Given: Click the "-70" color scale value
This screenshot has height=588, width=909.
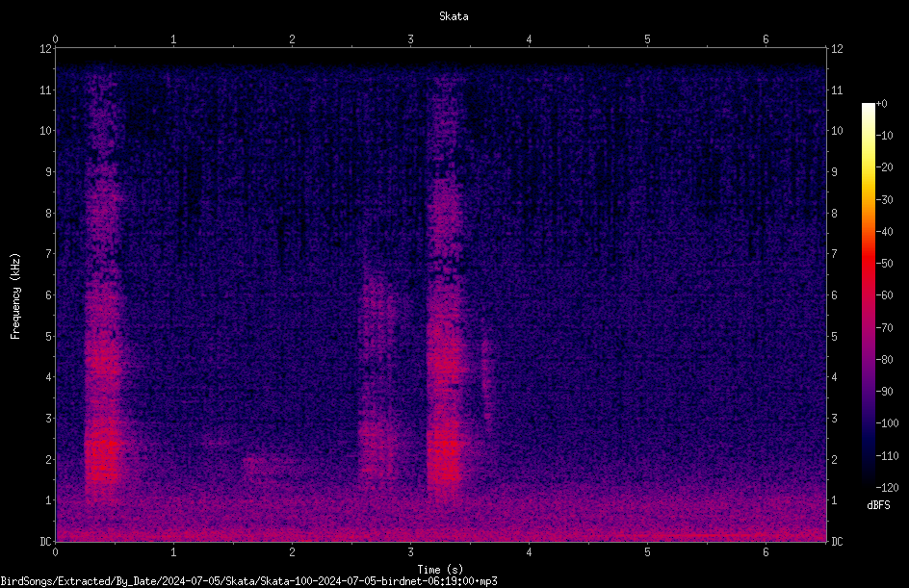Looking at the screenshot, I should pyautogui.click(x=885, y=328).
